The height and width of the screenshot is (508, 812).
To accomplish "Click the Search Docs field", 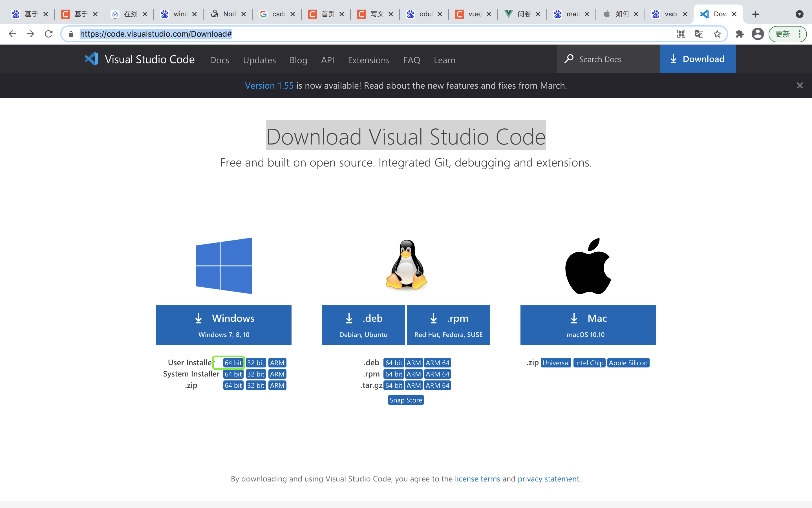I will pyautogui.click(x=608, y=59).
